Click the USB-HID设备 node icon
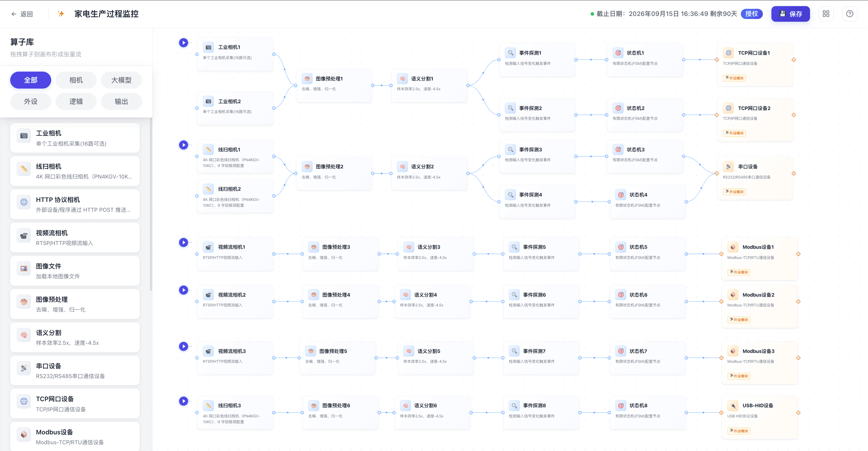Image resolution: width=868 pixels, height=451 pixels. click(733, 406)
